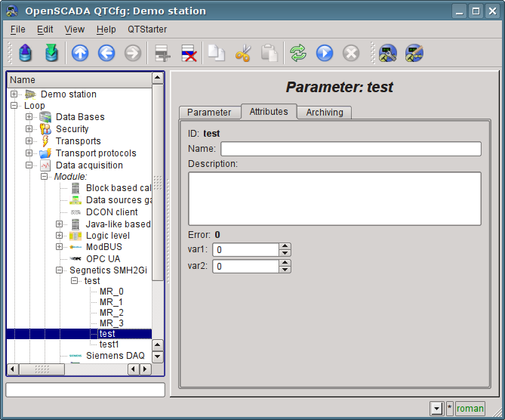This screenshot has width=505, height=420.
Task: Click the Load from database toolbar icon
Action: tap(25, 53)
